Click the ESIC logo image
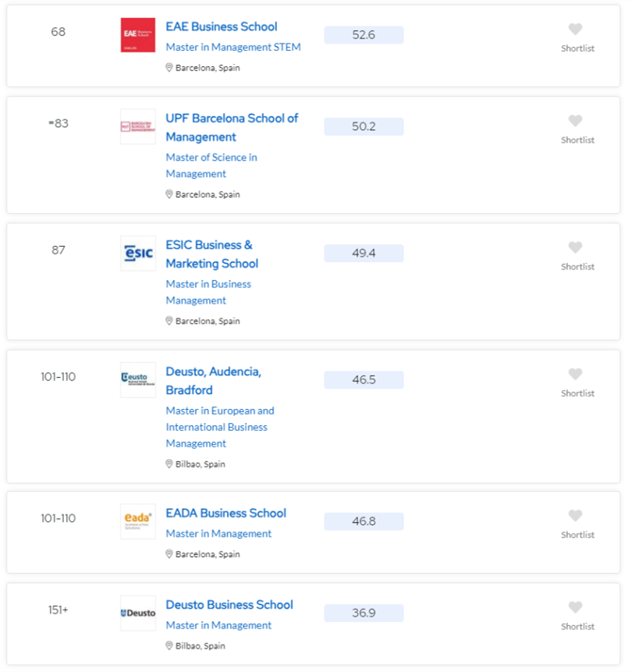 138,254
